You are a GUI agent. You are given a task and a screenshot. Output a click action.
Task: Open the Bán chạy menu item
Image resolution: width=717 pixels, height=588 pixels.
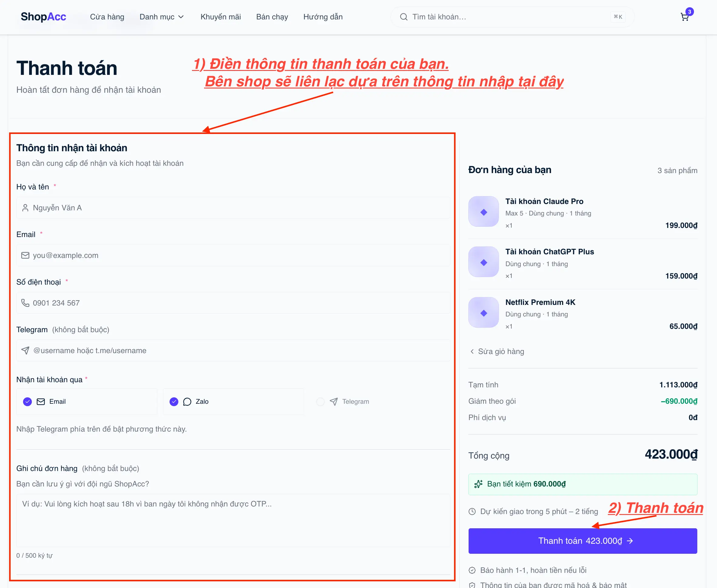pyautogui.click(x=272, y=17)
